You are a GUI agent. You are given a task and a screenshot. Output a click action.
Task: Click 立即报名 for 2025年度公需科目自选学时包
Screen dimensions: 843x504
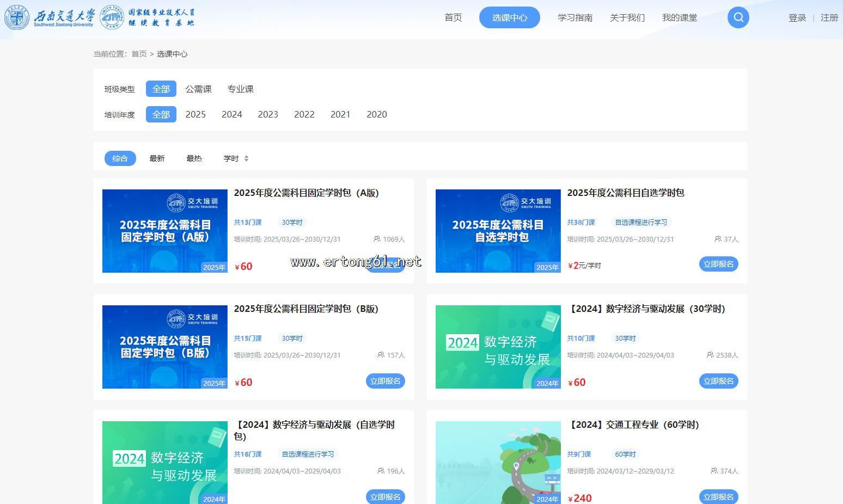pos(718,264)
